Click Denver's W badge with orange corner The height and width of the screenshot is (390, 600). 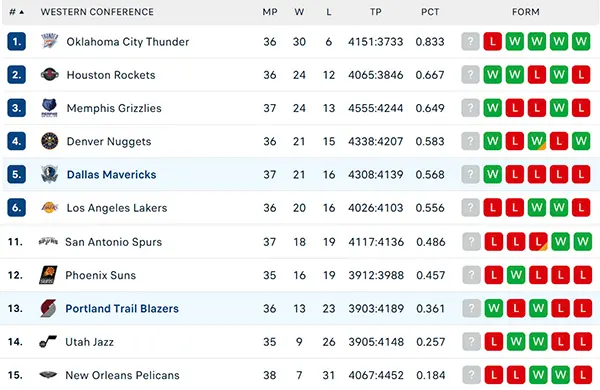point(537,141)
